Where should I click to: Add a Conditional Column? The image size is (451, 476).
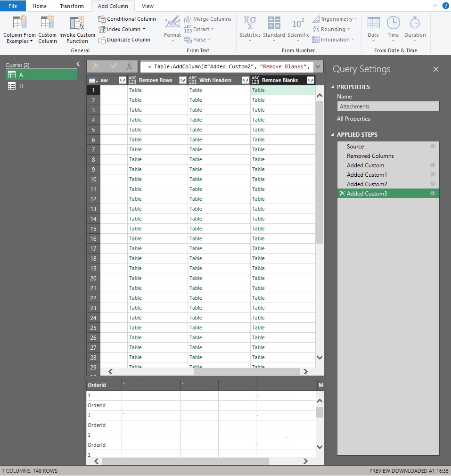point(127,19)
